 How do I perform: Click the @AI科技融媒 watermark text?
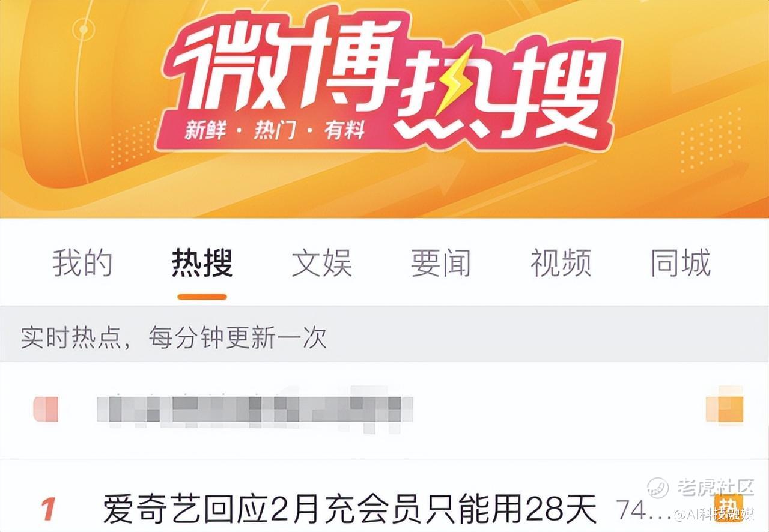[714, 515]
